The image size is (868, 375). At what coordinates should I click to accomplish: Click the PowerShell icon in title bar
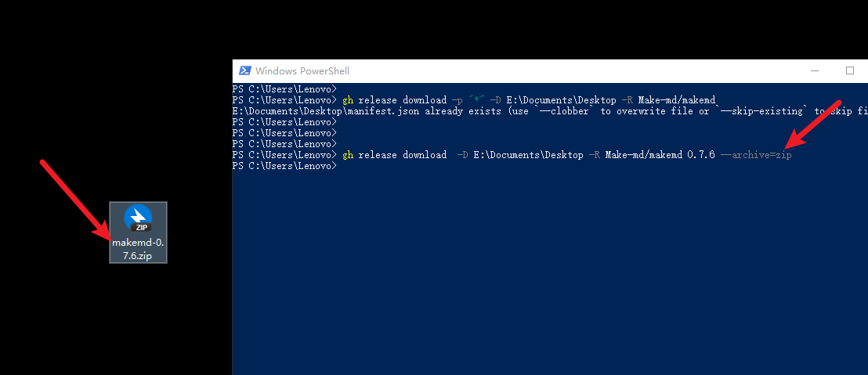tap(244, 70)
